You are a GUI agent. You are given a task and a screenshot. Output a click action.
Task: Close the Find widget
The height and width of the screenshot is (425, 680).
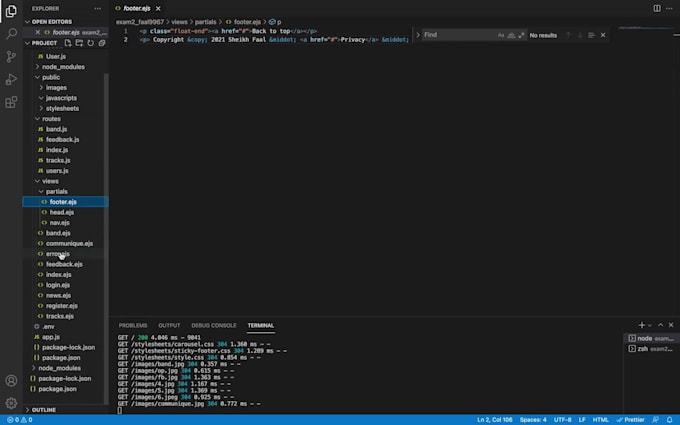[x=603, y=35]
